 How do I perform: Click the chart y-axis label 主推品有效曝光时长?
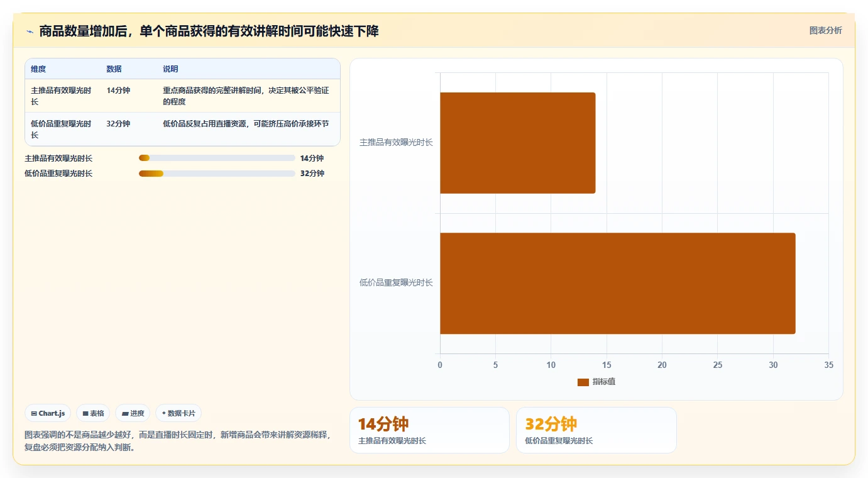[x=396, y=143]
